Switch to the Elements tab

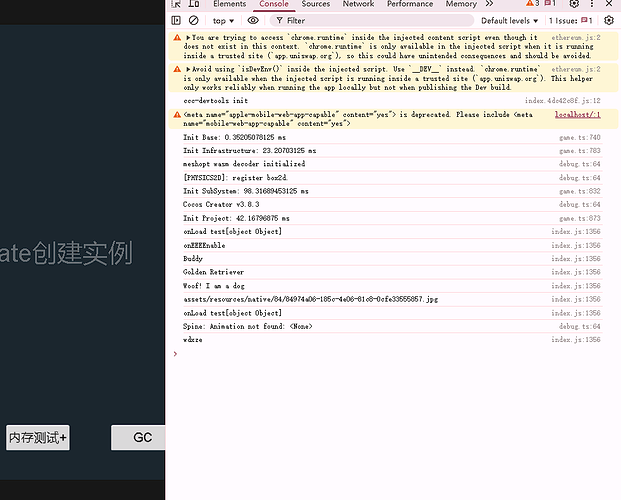click(229, 4)
